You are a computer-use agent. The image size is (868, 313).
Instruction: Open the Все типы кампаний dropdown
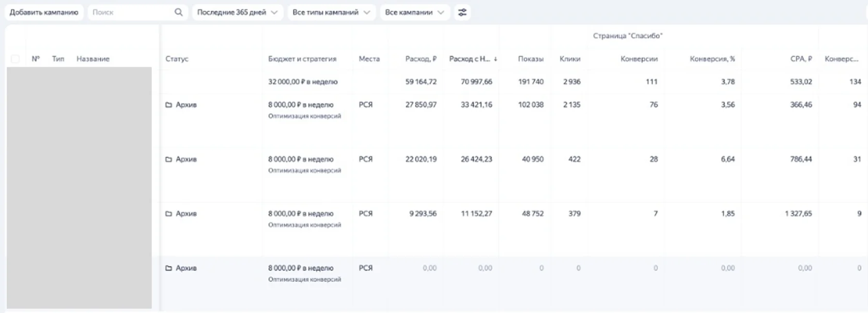coord(331,12)
